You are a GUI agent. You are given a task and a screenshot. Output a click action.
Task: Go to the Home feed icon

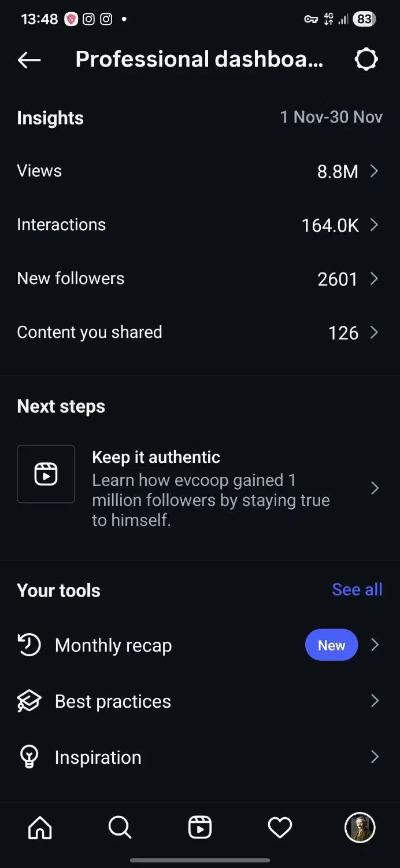pos(40,827)
